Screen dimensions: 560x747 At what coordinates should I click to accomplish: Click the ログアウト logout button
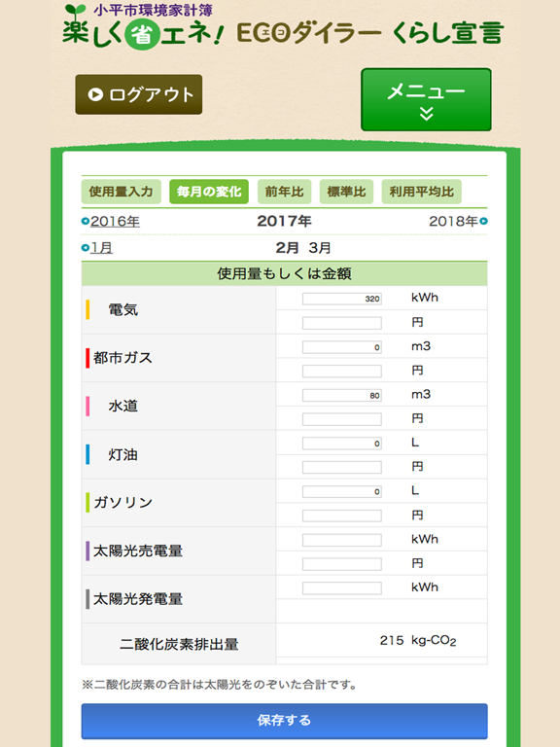click(x=139, y=94)
